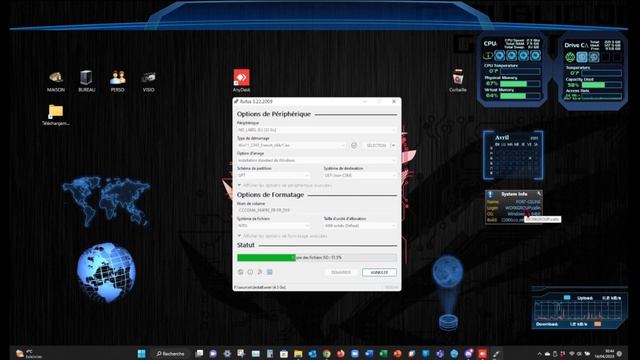Viewport: 640px width, 360px height.
Task: Click the checksum checkmark icon beside SELECTION
Action: point(354,145)
